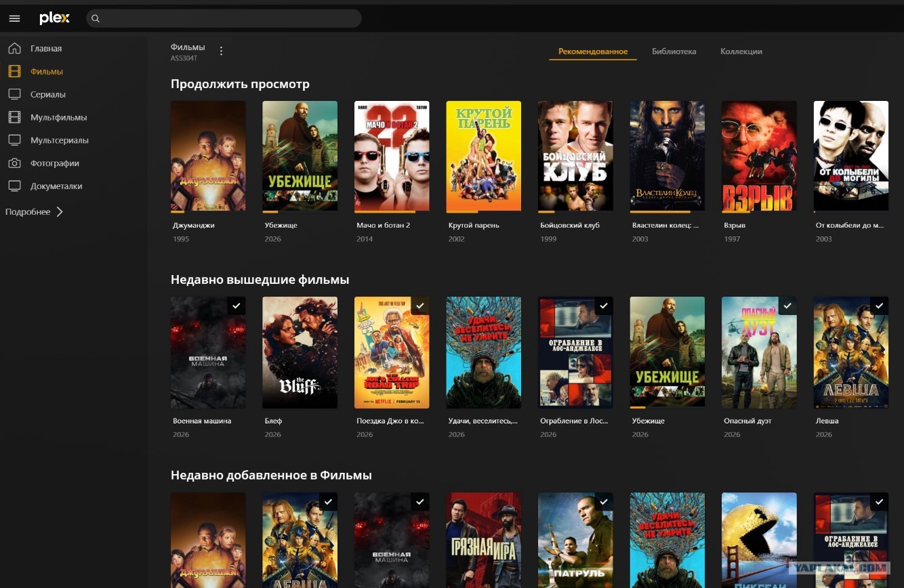
Task: Click the Левша title in Недавно вышедшие
Action: (827, 421)
